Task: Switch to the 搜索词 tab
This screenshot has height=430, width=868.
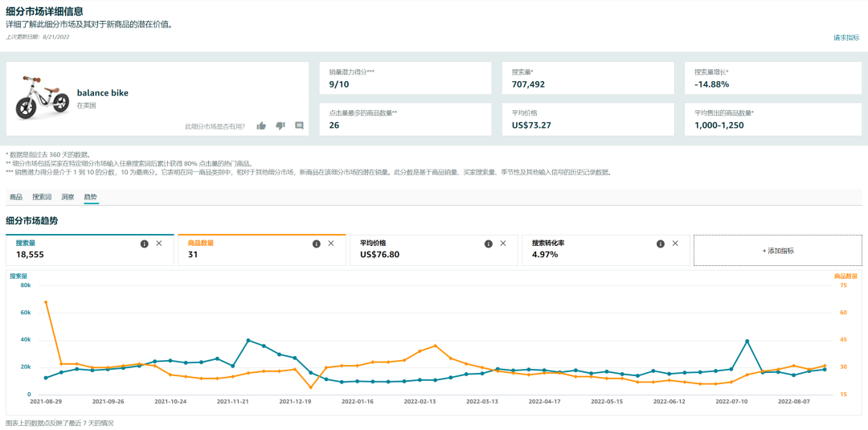Action: pos(42,197)
